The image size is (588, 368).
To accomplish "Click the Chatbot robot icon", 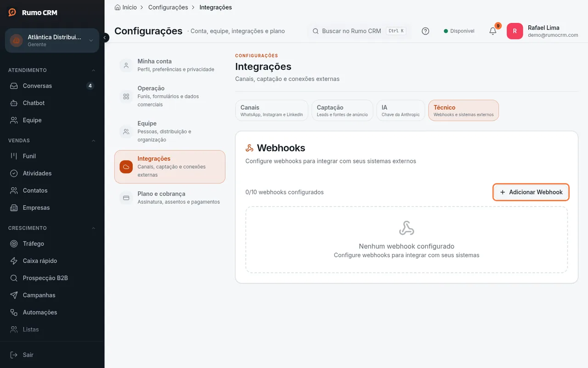I will [14, 103].
